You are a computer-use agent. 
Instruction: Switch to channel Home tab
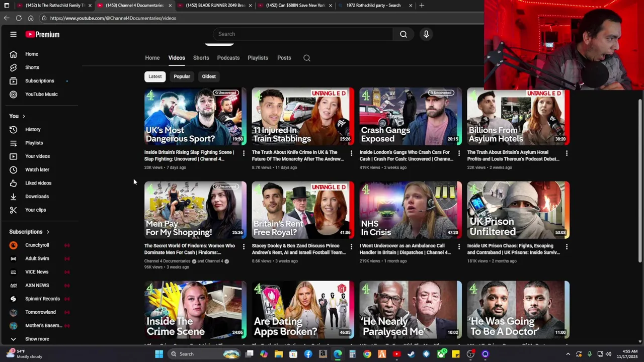152,58
